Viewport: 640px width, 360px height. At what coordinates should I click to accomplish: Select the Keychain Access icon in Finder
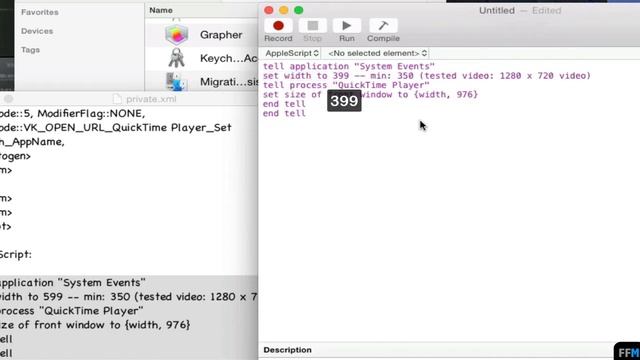coord(176,58)
